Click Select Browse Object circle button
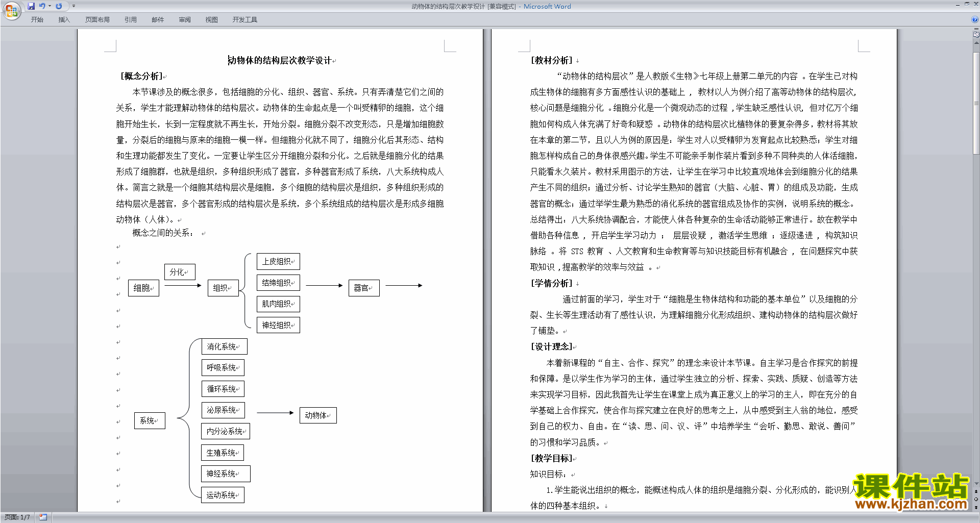The image size is (980, 523). [976, 499]
